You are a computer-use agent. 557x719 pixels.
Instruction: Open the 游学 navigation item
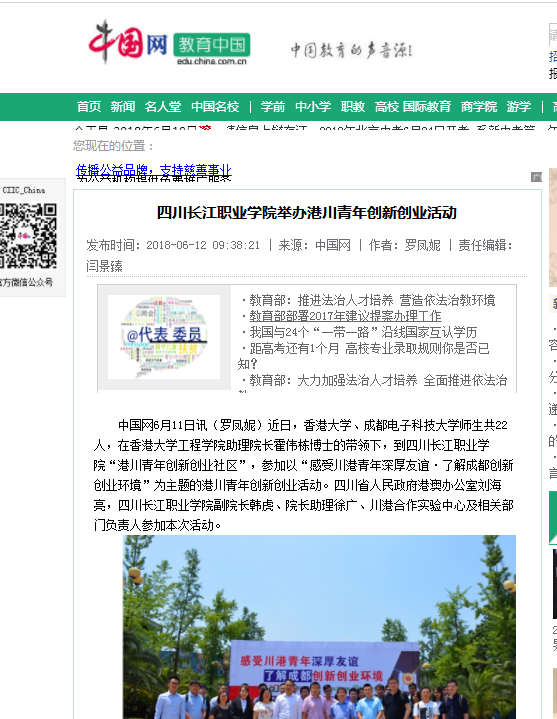(x=518, y=107)
